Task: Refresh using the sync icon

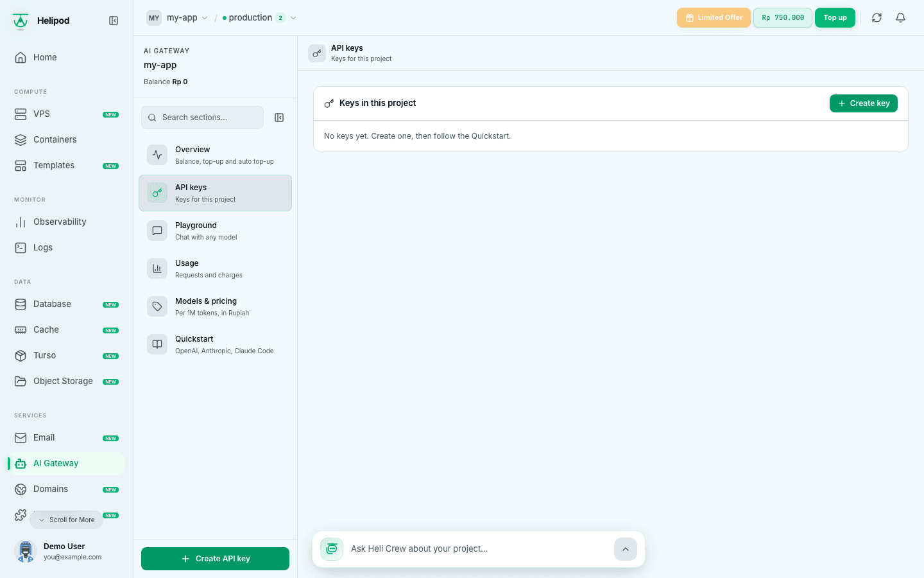Action: (877, 18)
